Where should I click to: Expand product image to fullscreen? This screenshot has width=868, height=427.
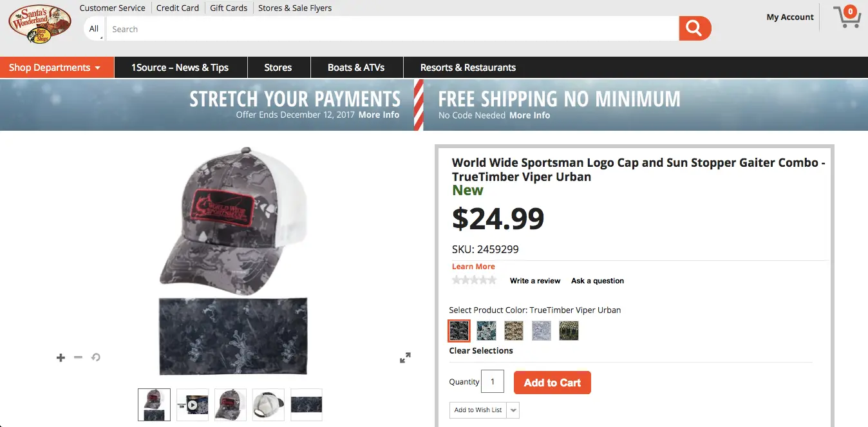pos(405,358)
